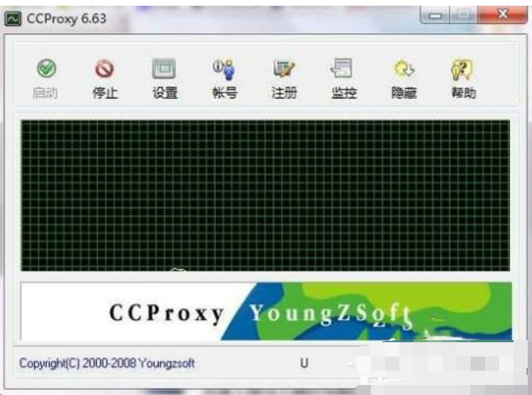Open the Account (帐号) manager icon
Viewport: 532px width, 395px height.
(x=224, y=70)
